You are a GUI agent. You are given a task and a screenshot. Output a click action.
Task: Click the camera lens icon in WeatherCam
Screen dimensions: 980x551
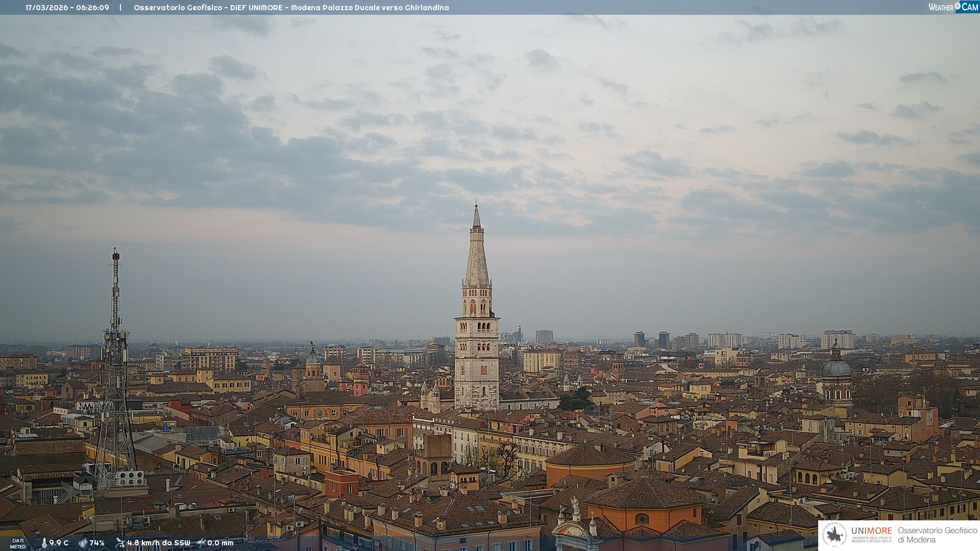click(958, 6)
